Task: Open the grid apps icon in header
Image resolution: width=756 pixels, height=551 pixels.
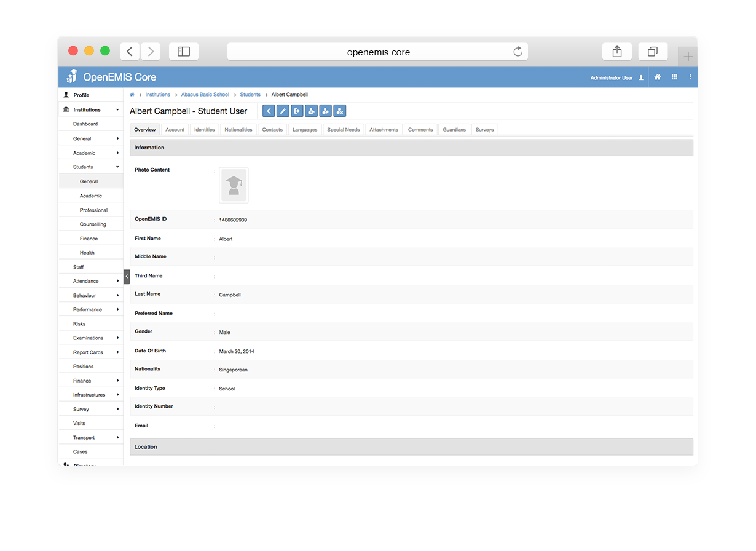Action: click(x=674, y=77)
